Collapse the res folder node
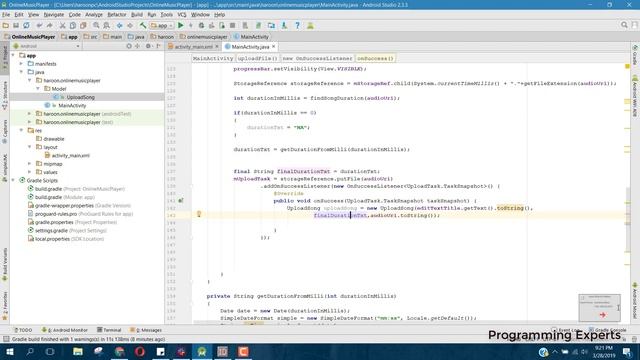This screenshot has width=640, height=360. [x=21, y=130]
